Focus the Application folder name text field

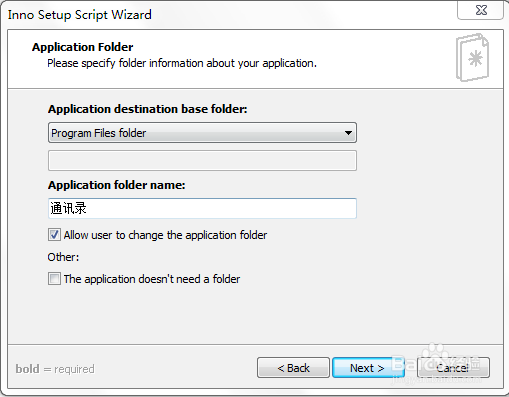202,209
